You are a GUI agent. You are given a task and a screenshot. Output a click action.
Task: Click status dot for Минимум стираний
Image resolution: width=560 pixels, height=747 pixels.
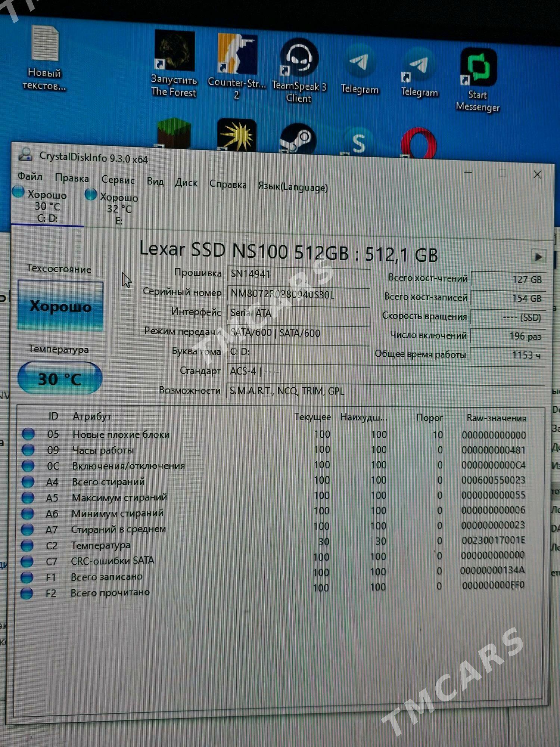pyautogui.click(x=28, y=514)
